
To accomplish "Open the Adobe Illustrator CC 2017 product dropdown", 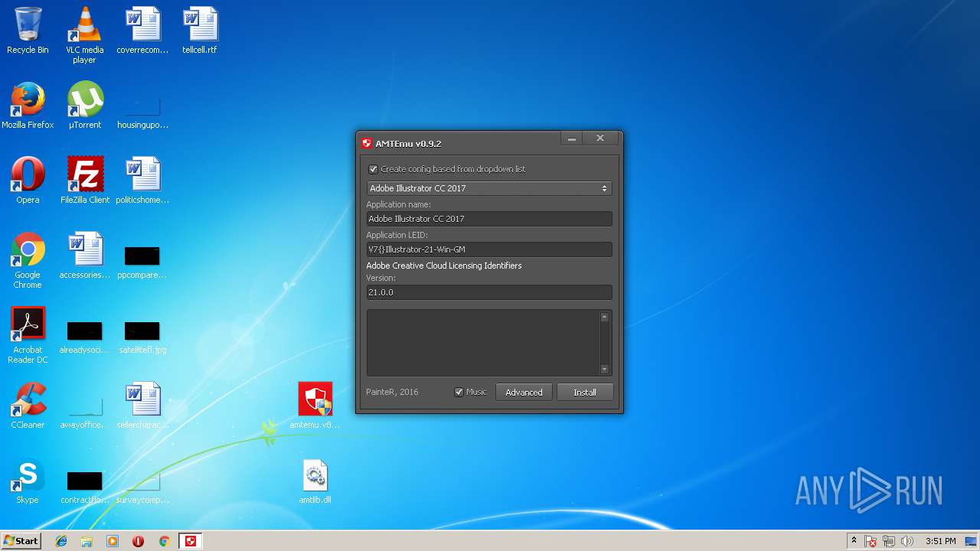I will (488, 188).
